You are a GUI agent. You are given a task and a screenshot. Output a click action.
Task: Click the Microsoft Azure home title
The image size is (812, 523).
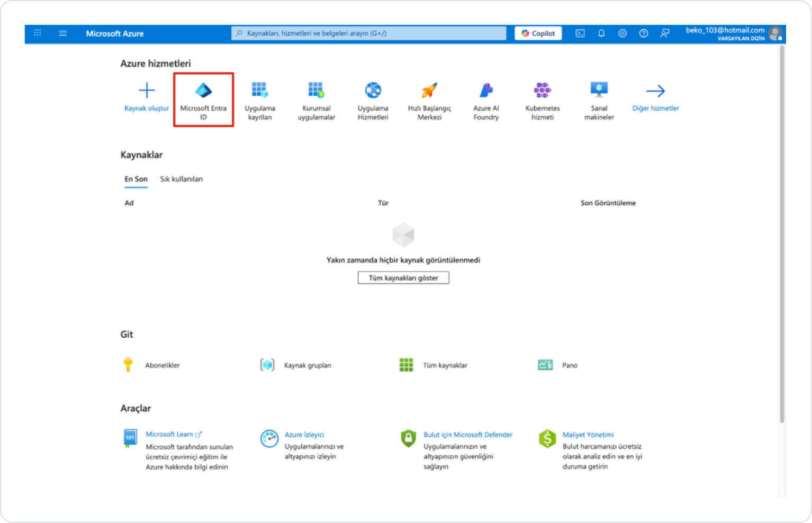point(115,33)
